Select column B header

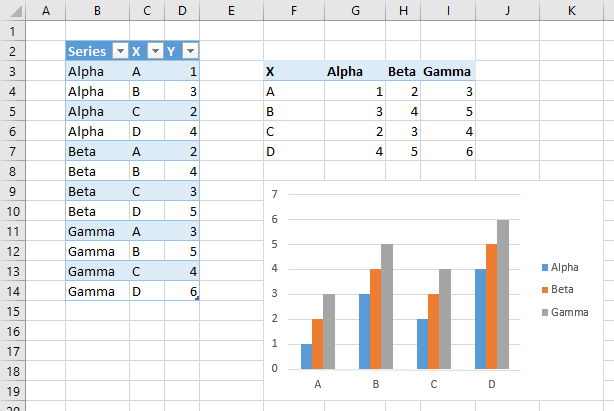(97, 11)
